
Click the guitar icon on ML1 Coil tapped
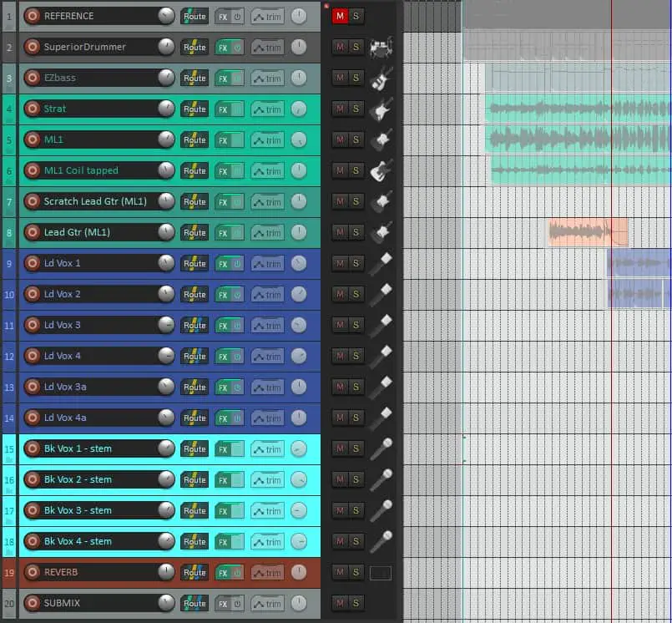pos(381,170)
